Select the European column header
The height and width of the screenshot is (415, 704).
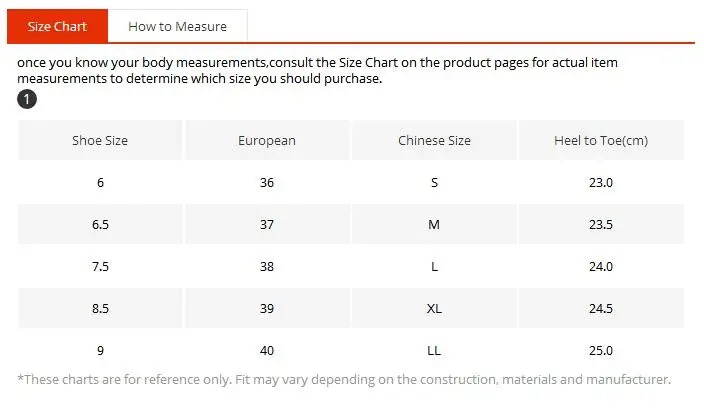[x=267, y=140]
